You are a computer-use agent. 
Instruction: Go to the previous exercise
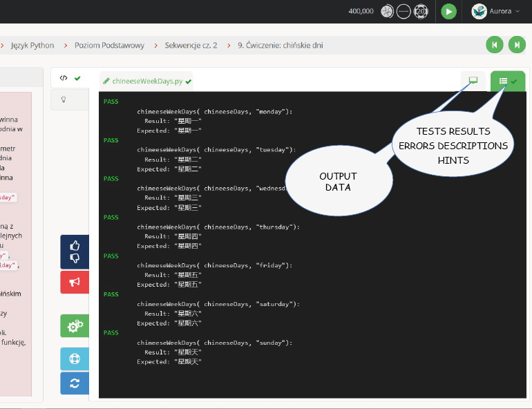pos(494,45)
